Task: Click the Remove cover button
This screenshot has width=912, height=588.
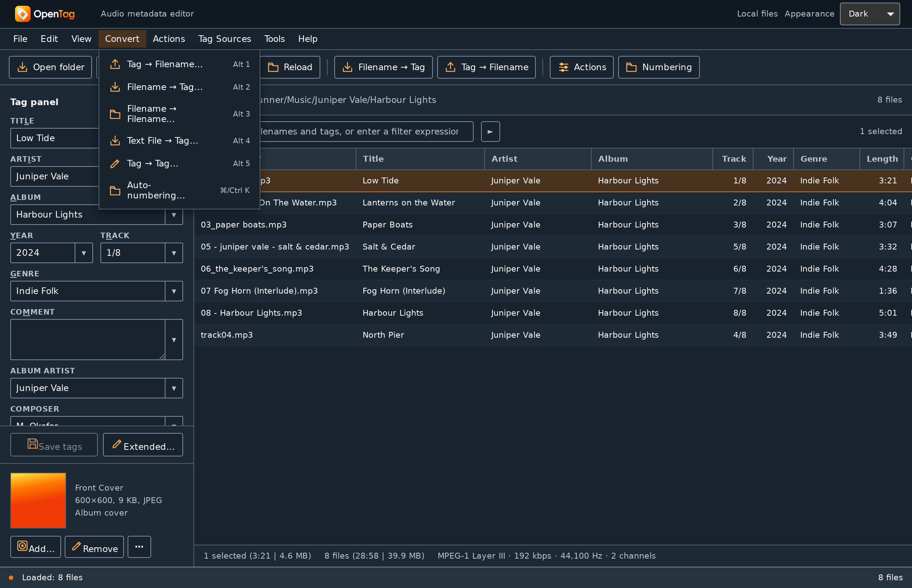Action: click(95, 547)
